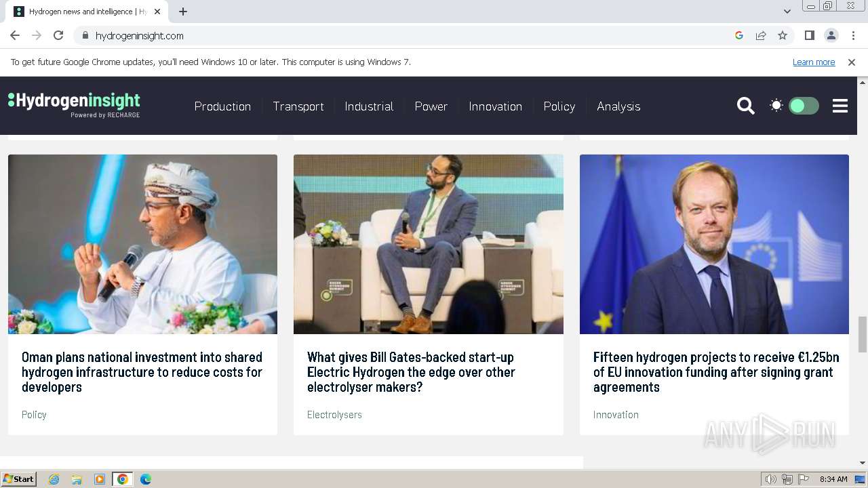Close the Hydrogen news tab

click(x=157, y=12)
